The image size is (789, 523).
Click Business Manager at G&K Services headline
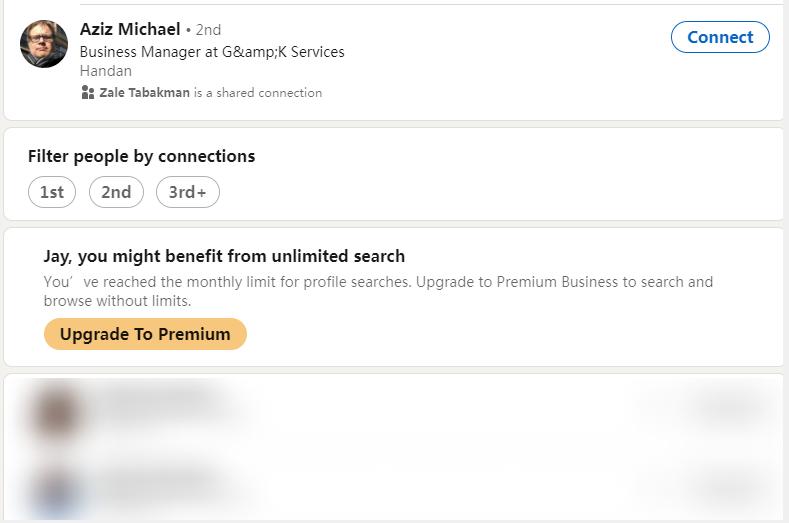(x=212, y=52)
